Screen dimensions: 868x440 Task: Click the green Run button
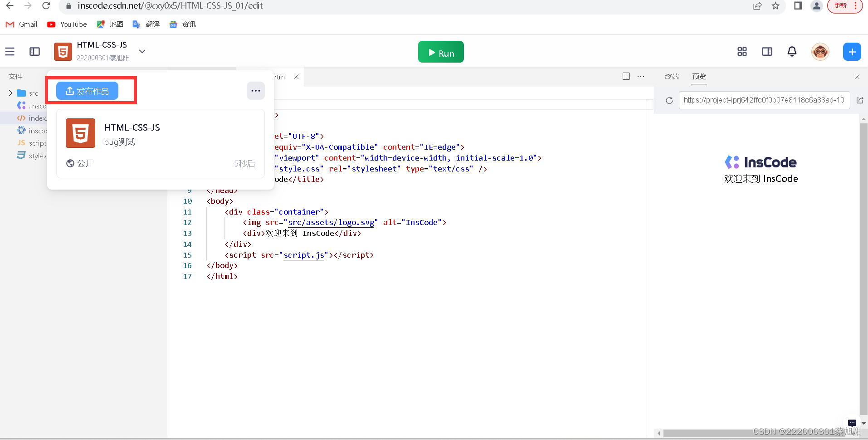(x=441, y=52)
